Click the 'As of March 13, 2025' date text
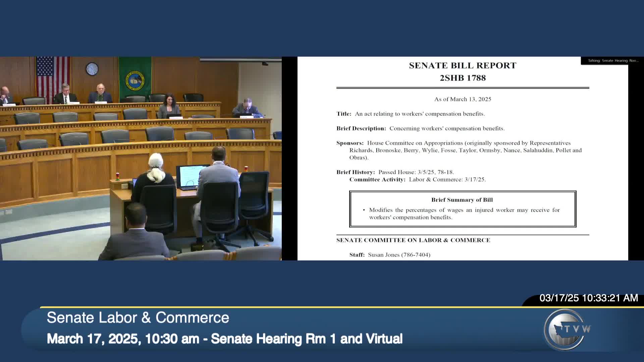 (x=463, y=99)
